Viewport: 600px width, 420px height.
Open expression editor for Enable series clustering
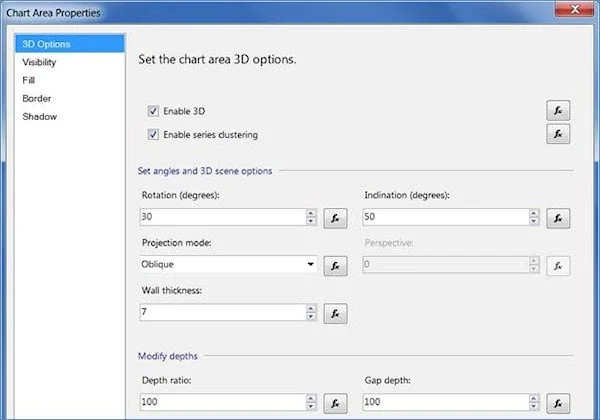558,134
